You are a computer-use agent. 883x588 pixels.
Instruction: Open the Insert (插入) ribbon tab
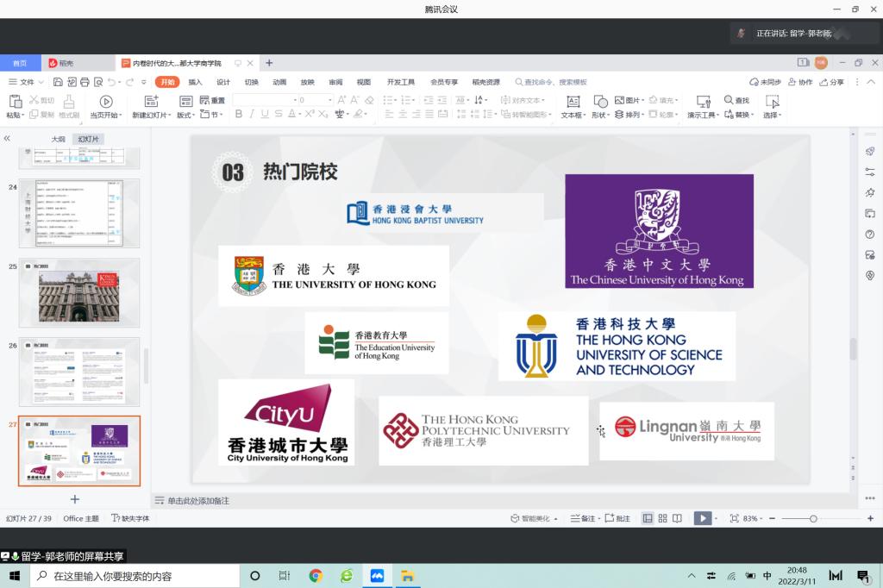pos(195,82)
